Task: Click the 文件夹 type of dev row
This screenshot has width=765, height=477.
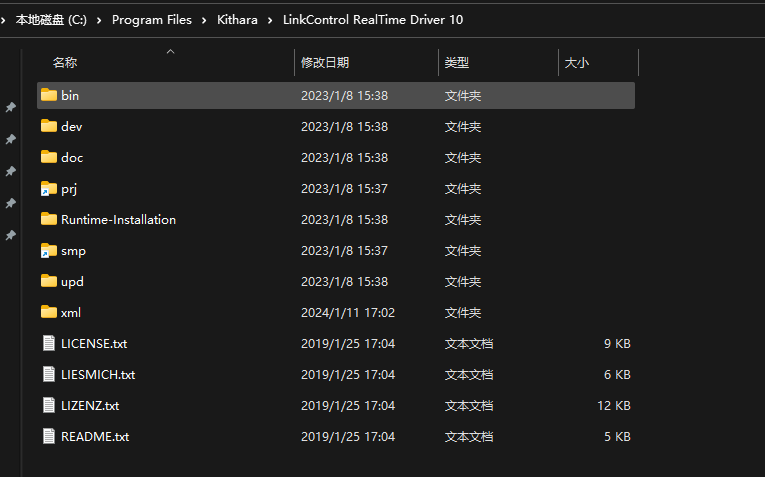Action: tap(463, 127)
